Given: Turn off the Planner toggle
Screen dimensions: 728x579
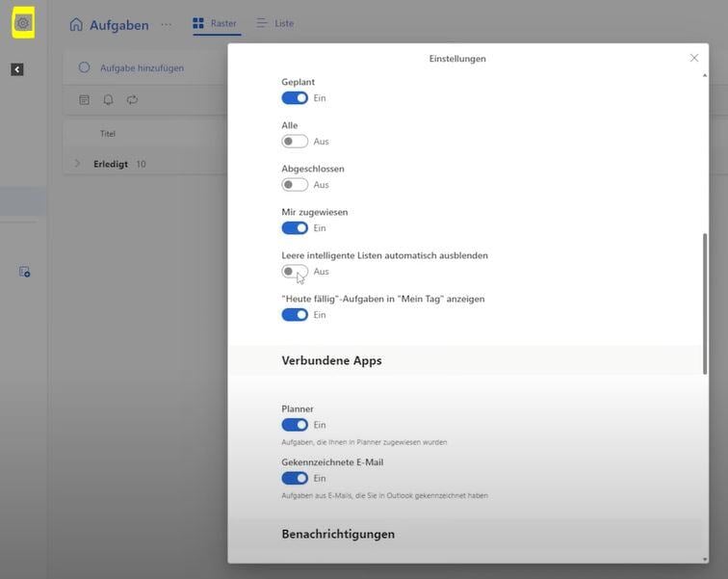Looking at the screenshot, I should point(295,425).
